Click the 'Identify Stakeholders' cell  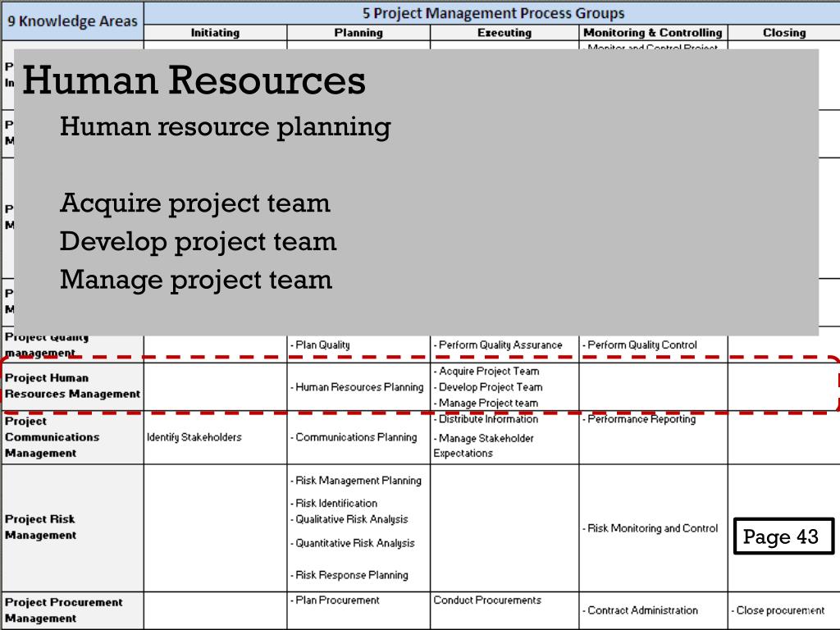194,437
